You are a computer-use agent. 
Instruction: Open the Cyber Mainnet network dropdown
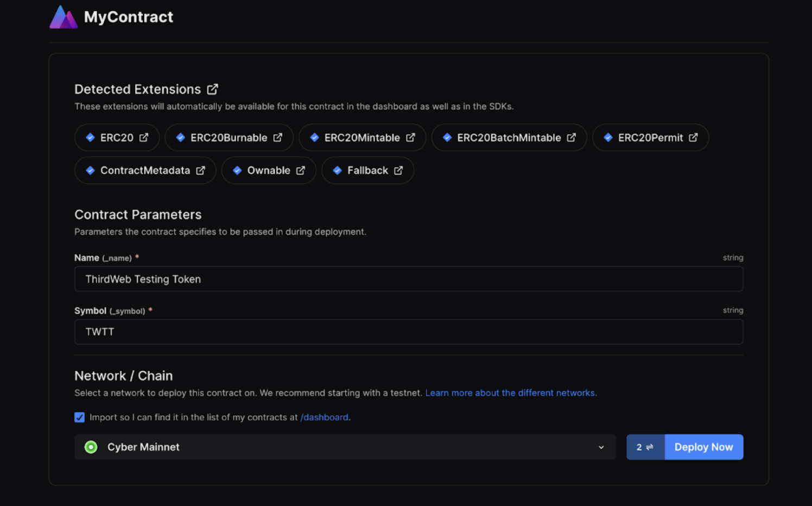tap(345, 447)
